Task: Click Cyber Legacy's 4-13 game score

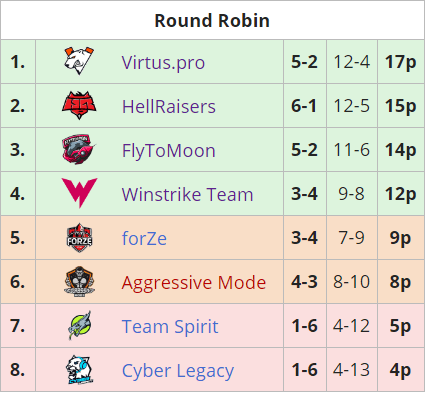Action: click(x=352, y=370)
